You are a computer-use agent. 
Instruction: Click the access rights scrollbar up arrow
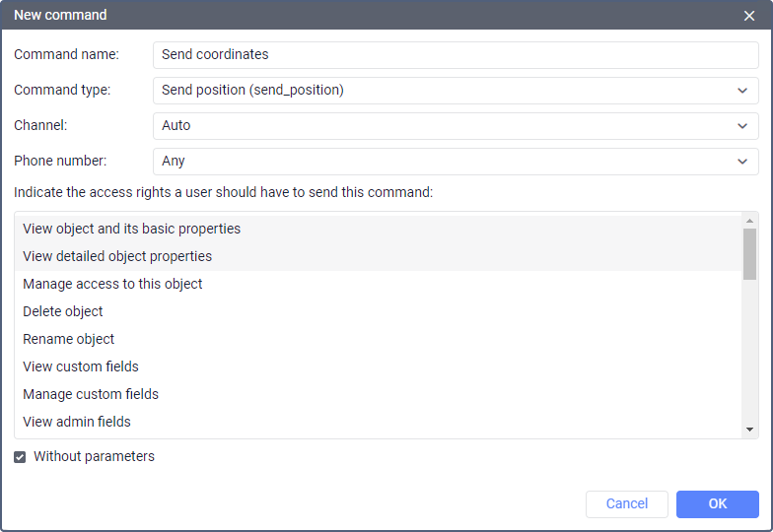(750, 221)
